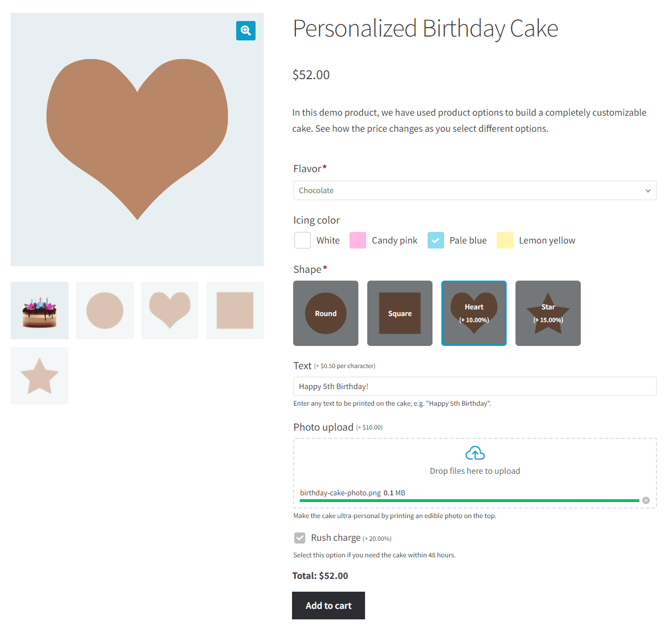This screenshot has width=672, height=626.
Task: Enable the White icing color
Action: click(x=302, y=240)
